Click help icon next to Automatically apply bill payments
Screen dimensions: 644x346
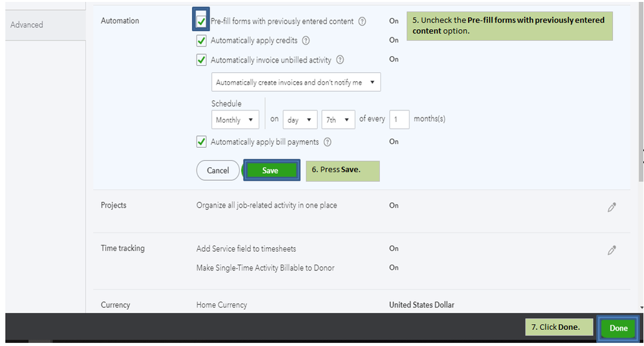click(327, 142)
